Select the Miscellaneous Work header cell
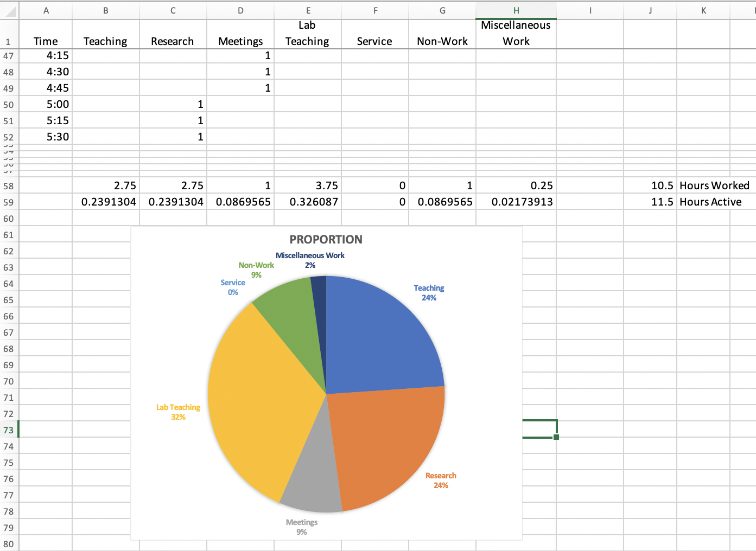756x551 pixels. pos(516,34)
